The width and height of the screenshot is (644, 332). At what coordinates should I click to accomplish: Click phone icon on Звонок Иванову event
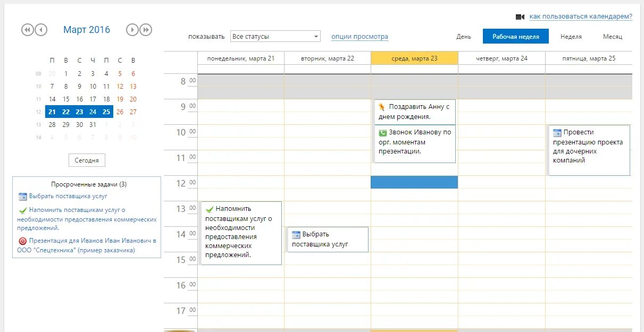coord(382,132)
